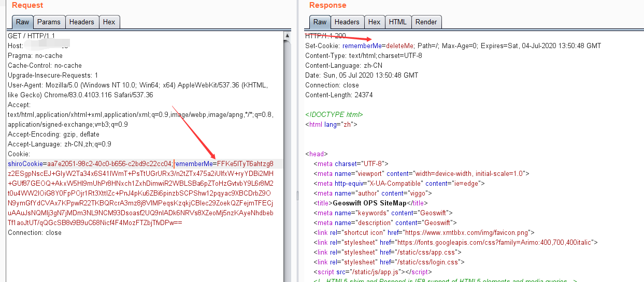The image size is (644, 282).
Task: Click the request pane scroll-up arrow
Action: (288, 36)
